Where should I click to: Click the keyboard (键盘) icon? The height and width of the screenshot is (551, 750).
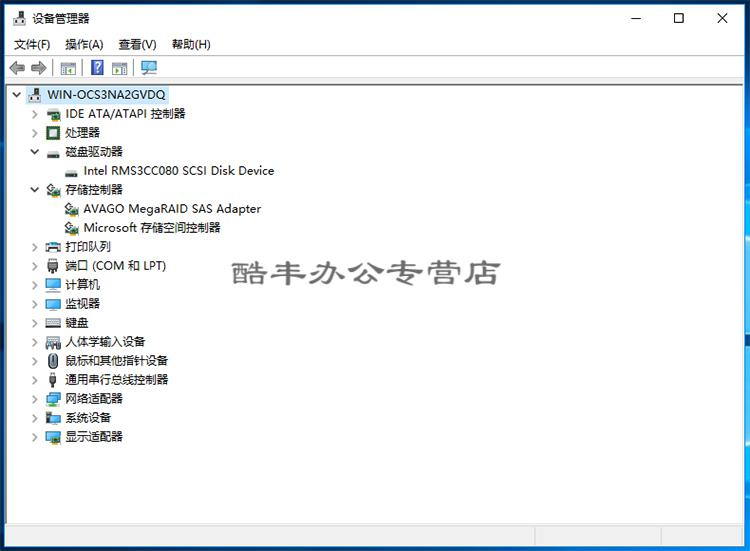[x=53, y=323]
